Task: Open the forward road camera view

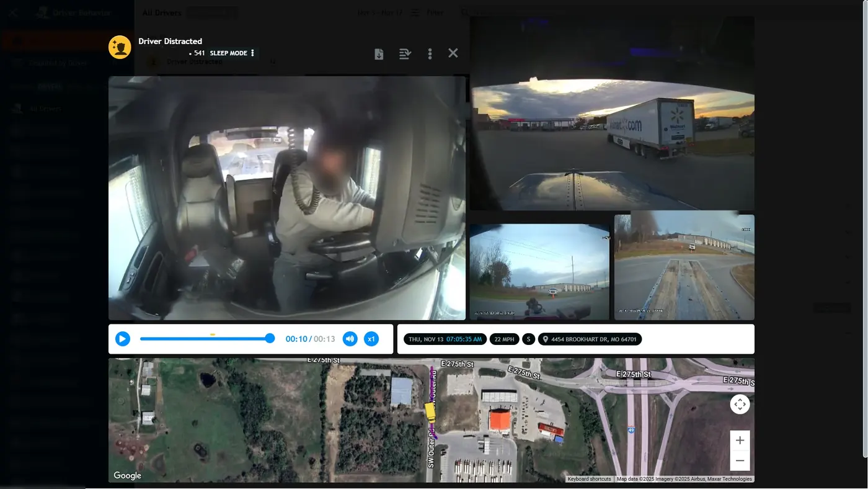Action: click(612, 114)
